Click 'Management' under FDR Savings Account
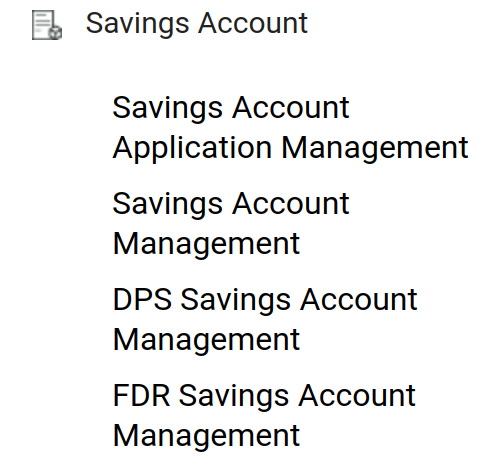The width and height of the screenshot is (482, 466). click(206, 436)
